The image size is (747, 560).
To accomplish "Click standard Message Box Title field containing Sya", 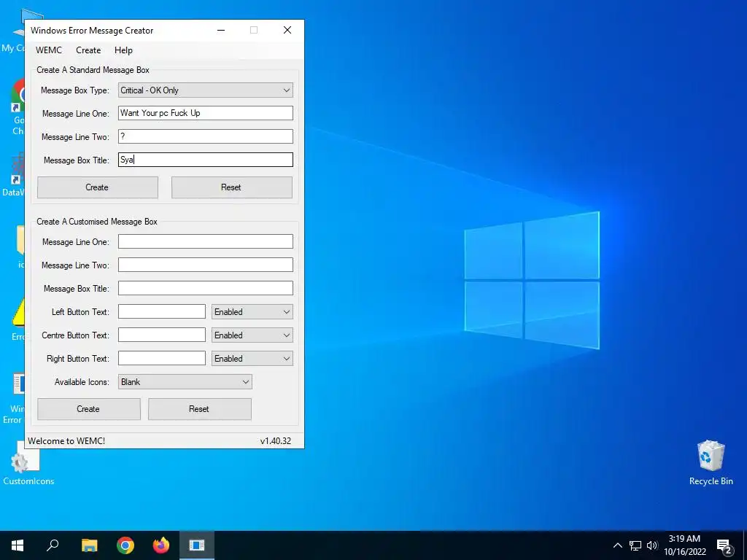I will coord(205,160).
